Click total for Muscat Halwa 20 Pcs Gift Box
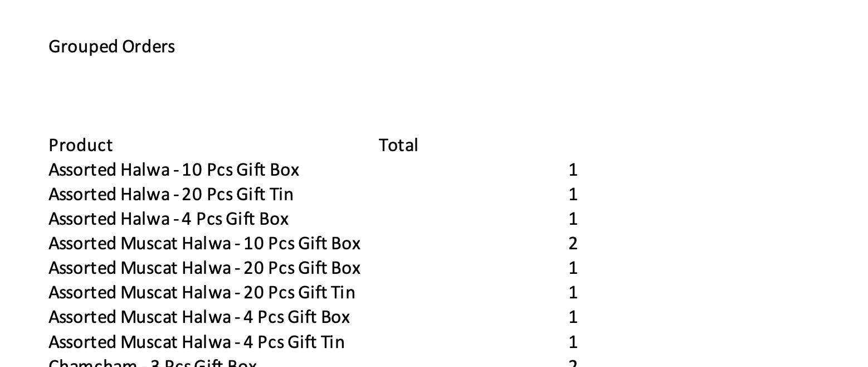This screenshot has width=868, height=367. tap(573, 268)
